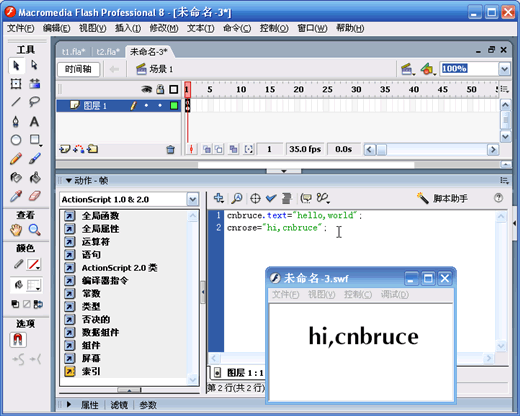Select the Brush tool
This screenshot has width=520, height=416.
(34, 159)
